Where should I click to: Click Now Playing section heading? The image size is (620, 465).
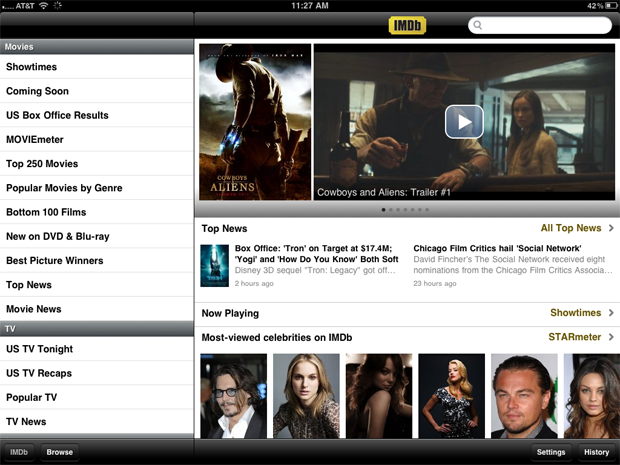230,313
